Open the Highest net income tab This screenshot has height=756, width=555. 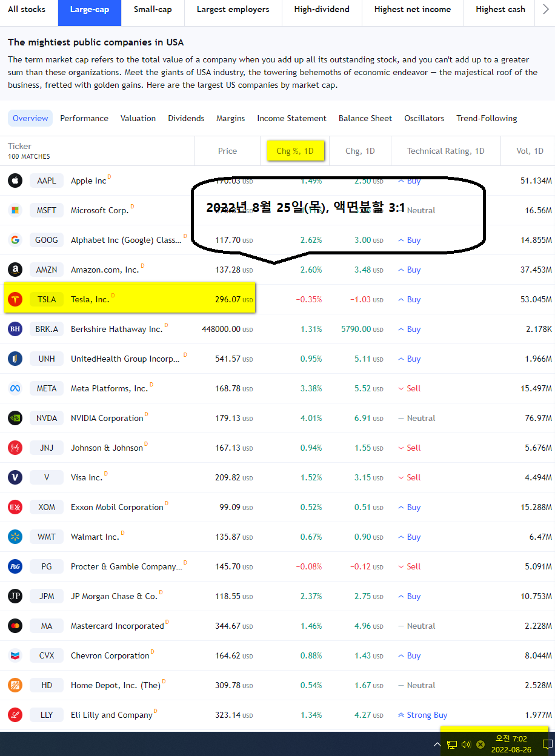click(413, 10)
